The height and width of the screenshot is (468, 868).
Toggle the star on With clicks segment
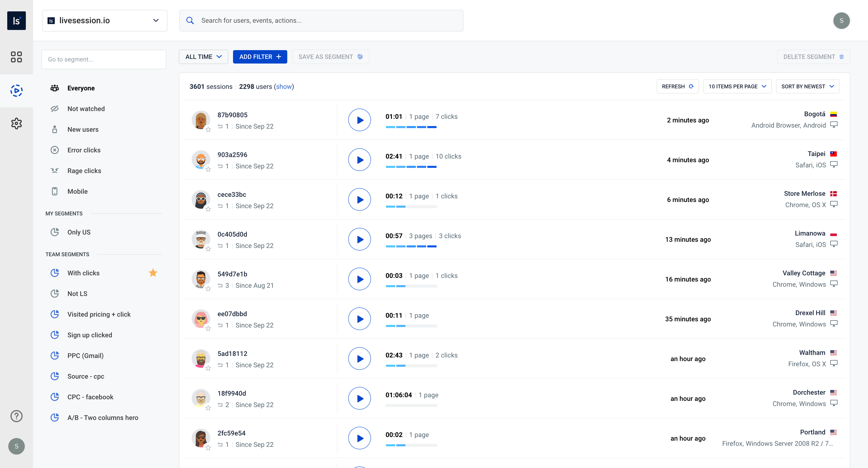point(152,273)
